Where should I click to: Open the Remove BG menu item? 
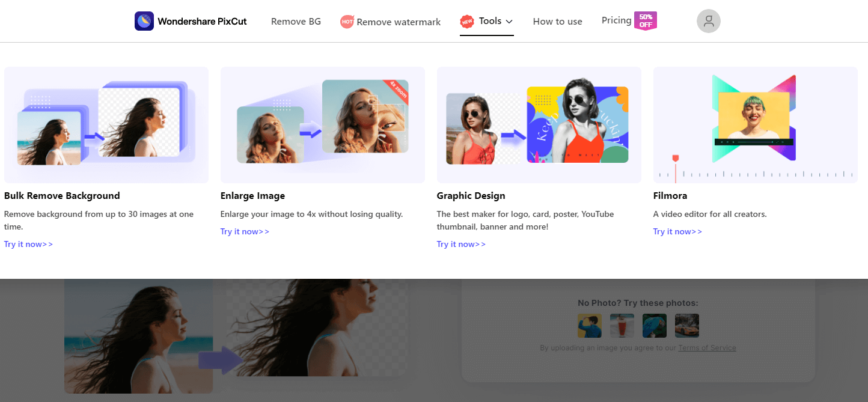(x=296, y=22)
